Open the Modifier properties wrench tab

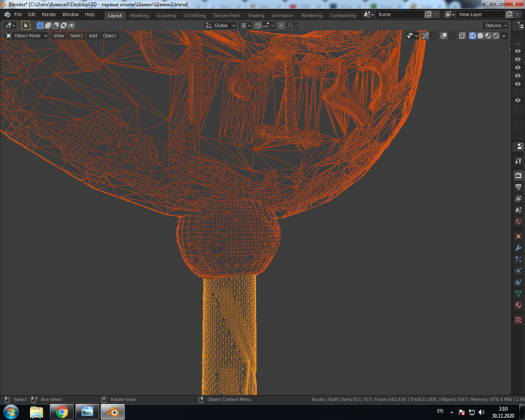[518, 247]
